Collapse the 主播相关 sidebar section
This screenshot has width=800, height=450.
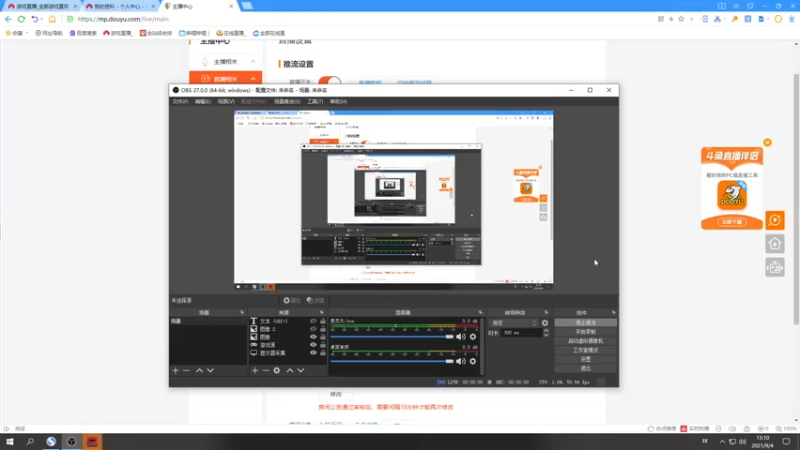pos(253,62)
